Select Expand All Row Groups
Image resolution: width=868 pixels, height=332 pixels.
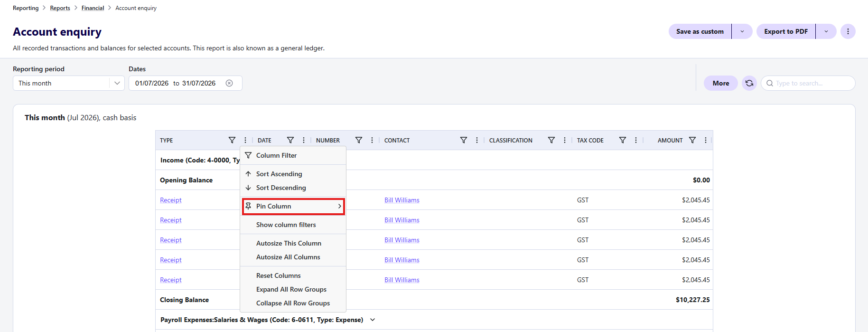(x=293, y=289)
